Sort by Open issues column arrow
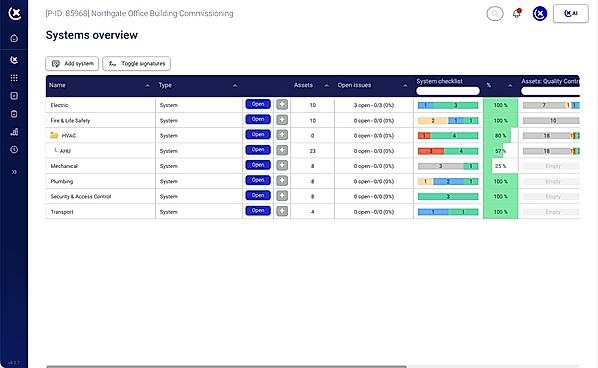 [405, 85]
